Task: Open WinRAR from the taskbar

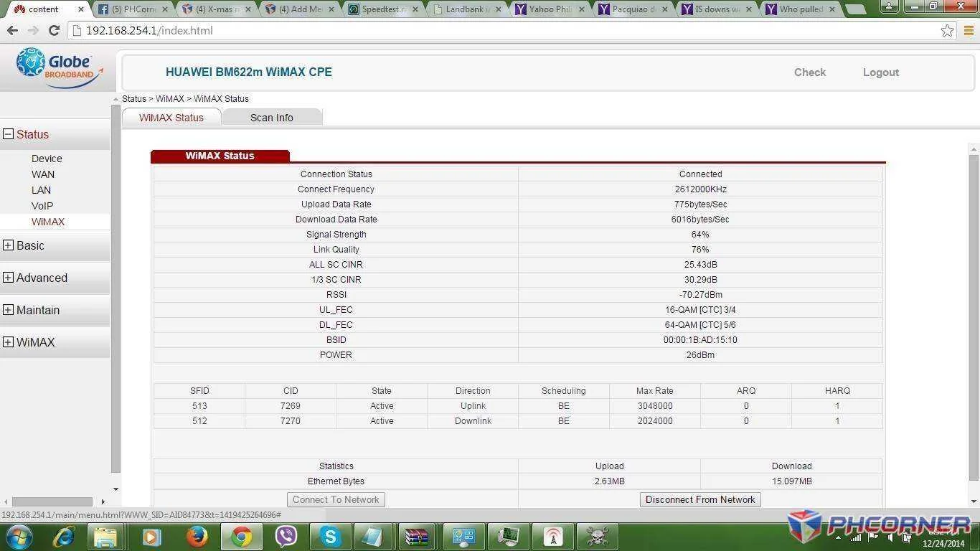Action: [416, 537]
